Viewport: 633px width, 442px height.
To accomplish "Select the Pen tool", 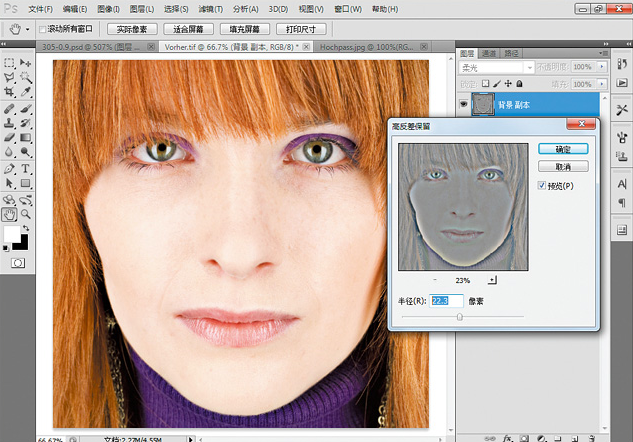I will click(9, 169).
